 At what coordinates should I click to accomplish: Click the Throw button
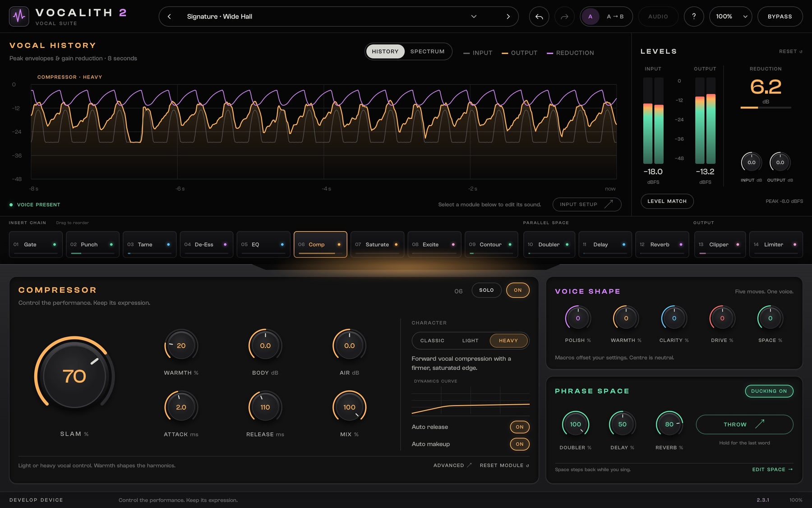(x=744, y=424)
